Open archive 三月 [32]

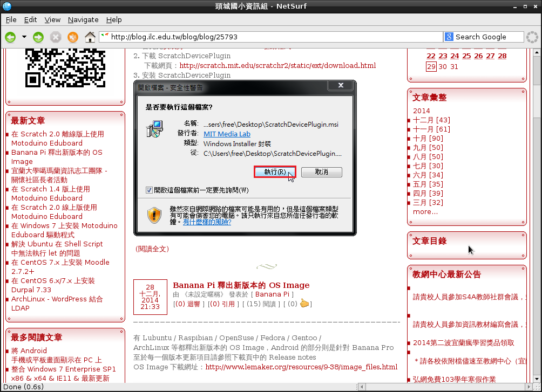(428, 202)
